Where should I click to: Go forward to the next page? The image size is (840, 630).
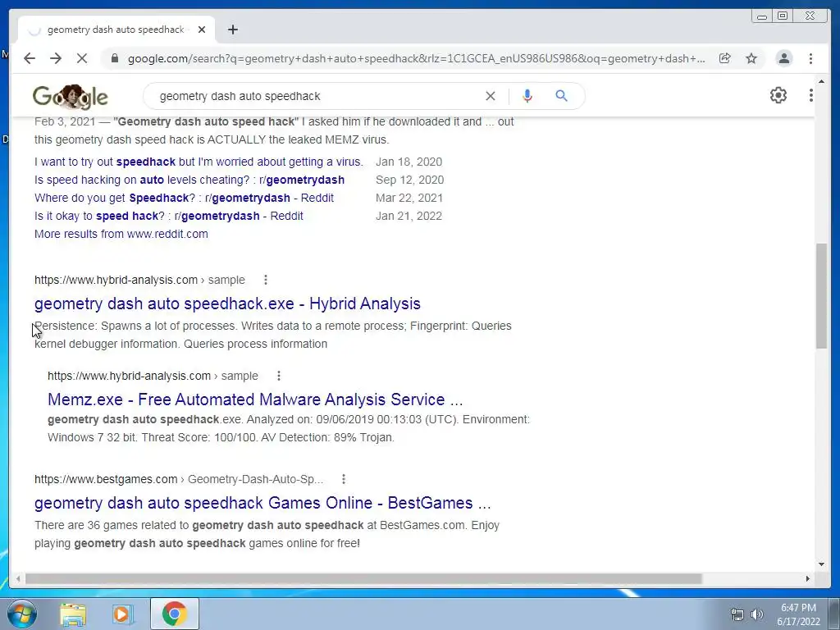(x=56, y=58)
